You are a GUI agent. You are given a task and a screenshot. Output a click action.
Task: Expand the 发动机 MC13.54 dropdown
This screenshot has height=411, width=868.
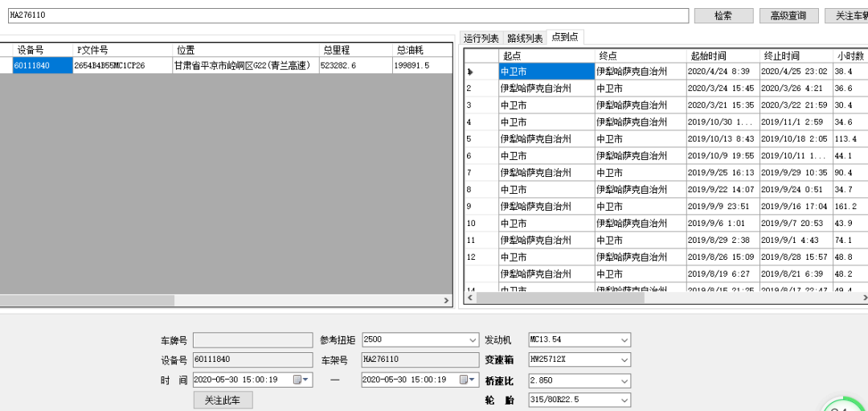coord(624,339)
